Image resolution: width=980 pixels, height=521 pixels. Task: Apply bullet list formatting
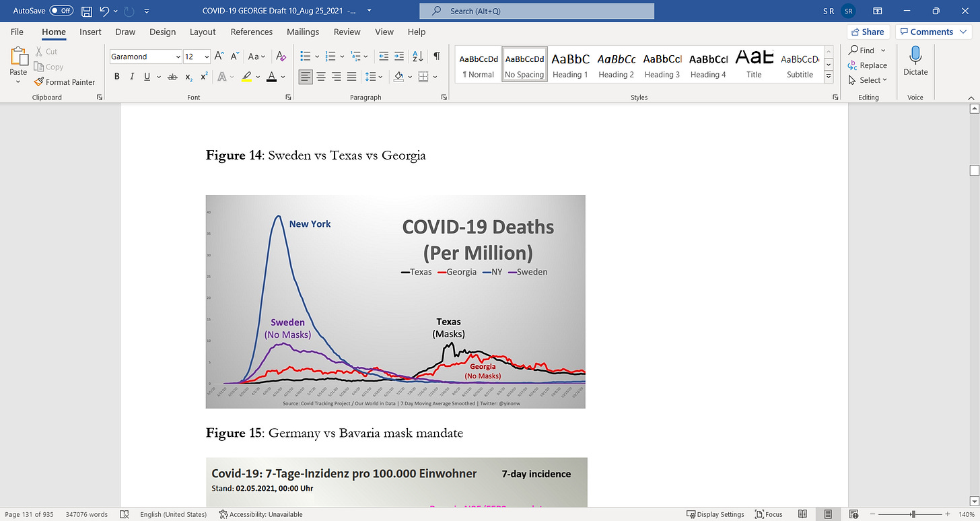305,57
